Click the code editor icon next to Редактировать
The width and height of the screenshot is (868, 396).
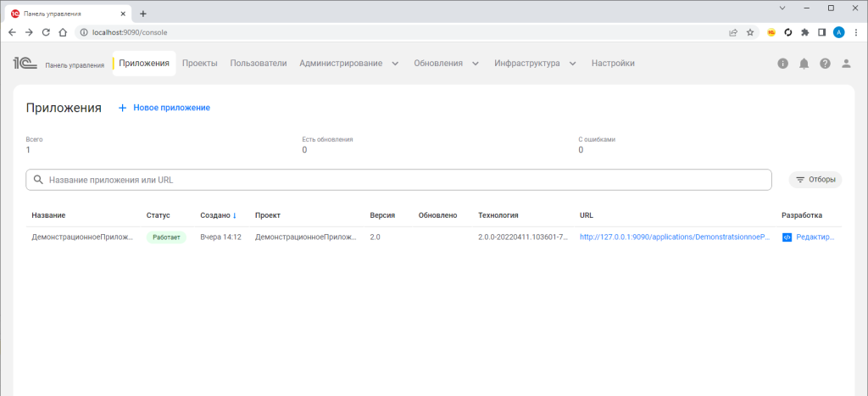point(787,237)
